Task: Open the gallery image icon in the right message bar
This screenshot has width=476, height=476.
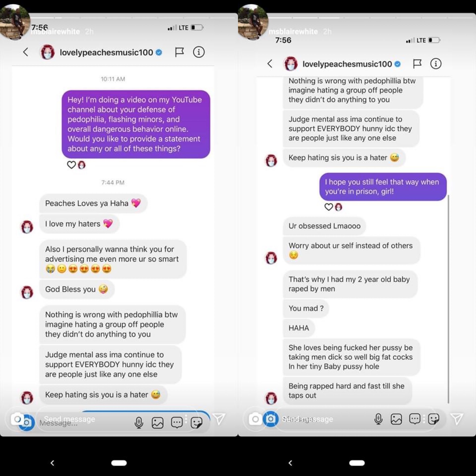Action: [x=396, y=419]
